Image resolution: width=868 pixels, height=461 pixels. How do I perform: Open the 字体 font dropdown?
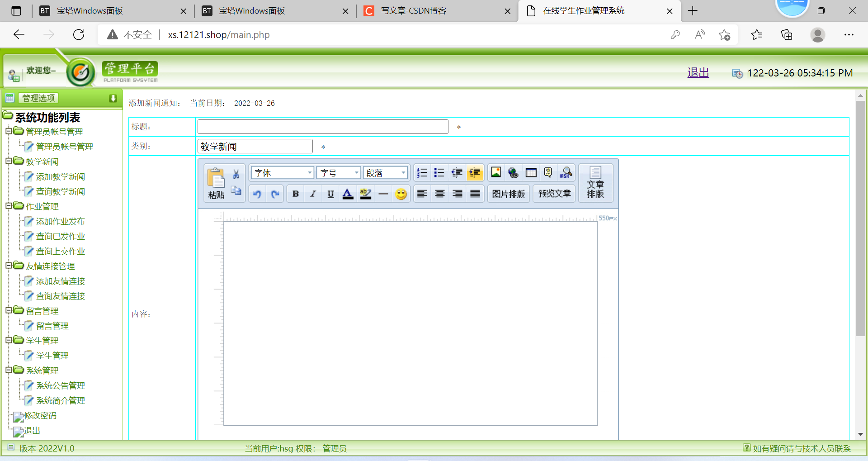click(x=283, y=173)
